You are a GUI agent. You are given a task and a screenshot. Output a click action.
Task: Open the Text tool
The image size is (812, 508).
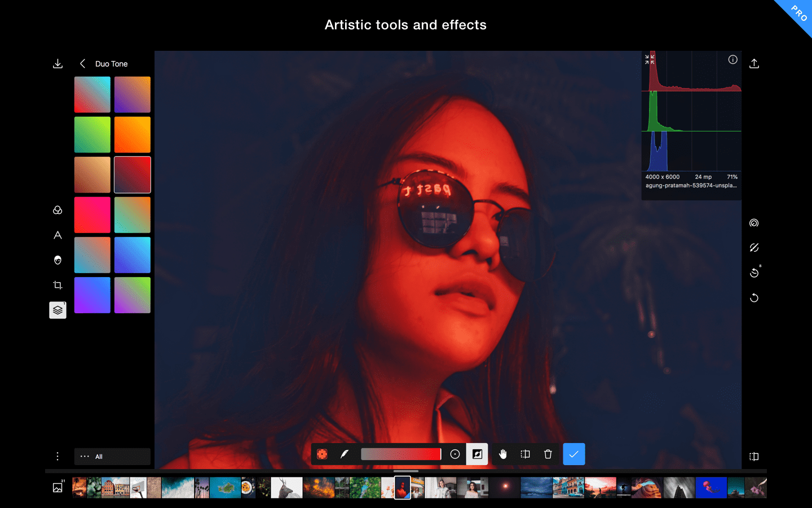point(58,235)
